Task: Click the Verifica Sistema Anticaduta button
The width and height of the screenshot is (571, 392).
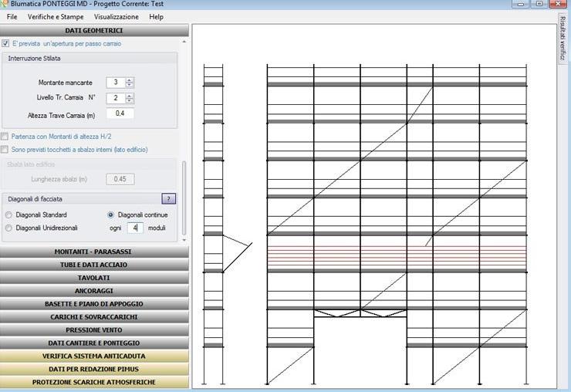Action: pyautogui.click(x=94, y=356)
